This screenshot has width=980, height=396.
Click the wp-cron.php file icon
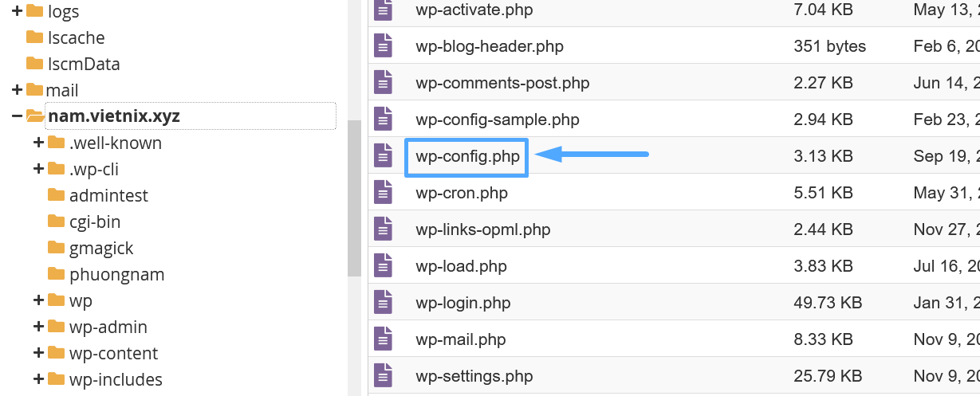pos(384,193)
